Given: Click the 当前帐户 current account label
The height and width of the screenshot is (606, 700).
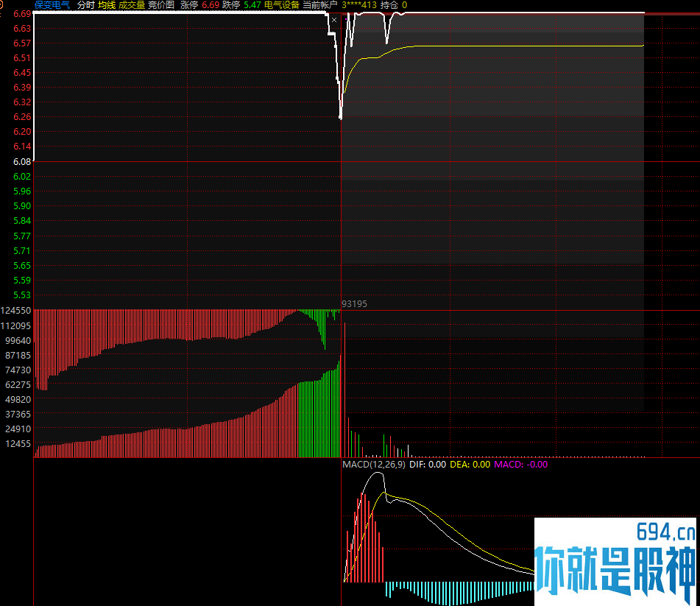Looking at the screenshot, I should 320,5.
